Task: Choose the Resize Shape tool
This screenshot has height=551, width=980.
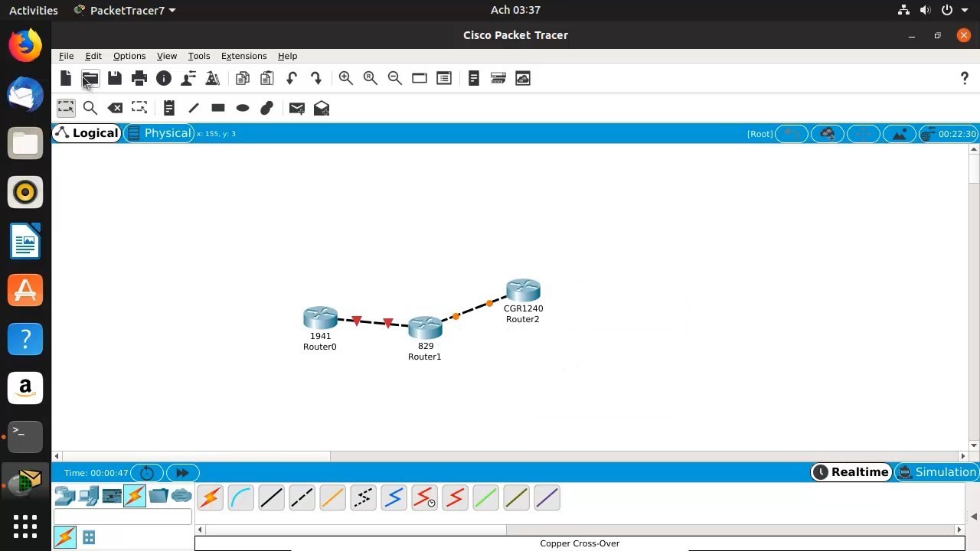Action: point(139,108)
